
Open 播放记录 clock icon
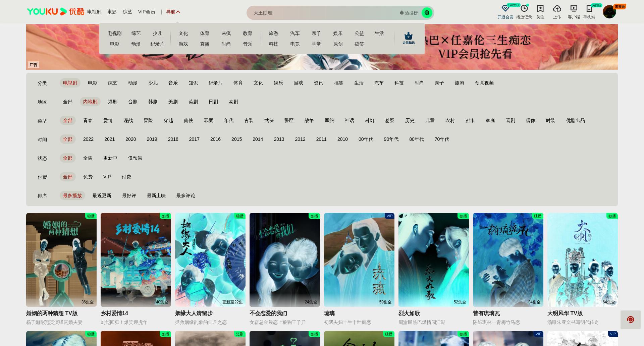[524, 9]
